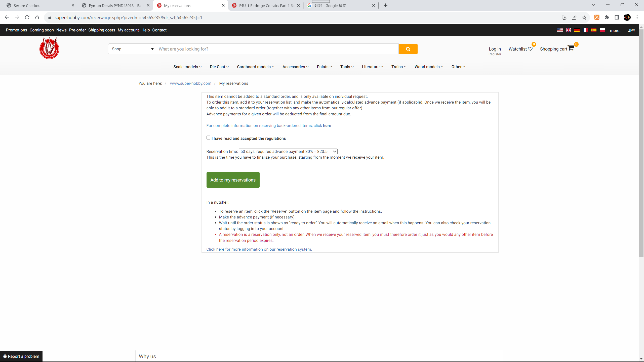Screen dimensions: 644x362
Task: Expand Trains menu
Action: click(x=399, y=67)
